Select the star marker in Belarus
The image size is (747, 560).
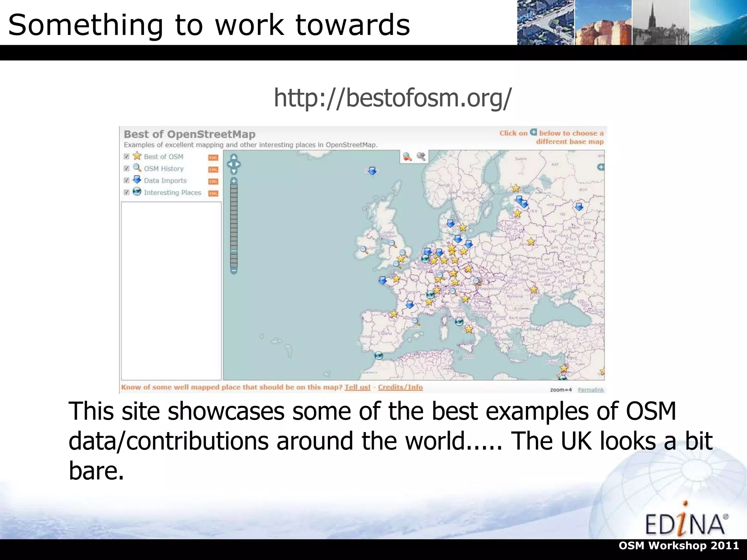(x=531, y=242)
